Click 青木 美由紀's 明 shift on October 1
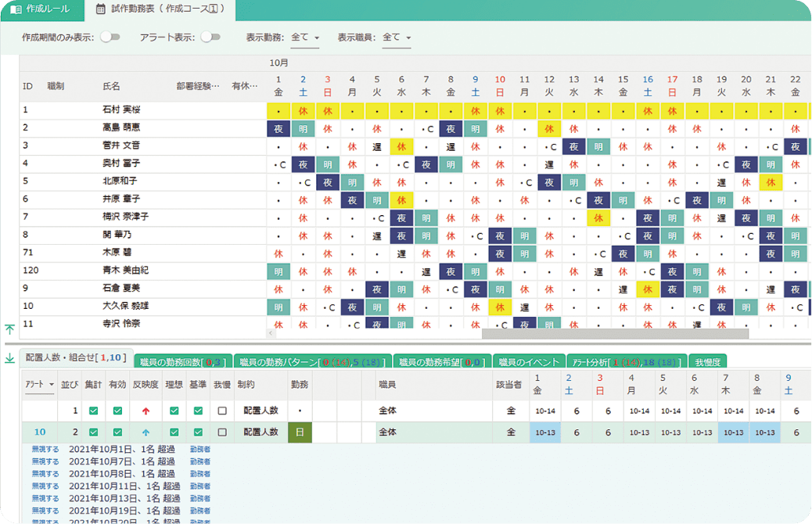Screen dimensions: 812x524 point(278,272)
